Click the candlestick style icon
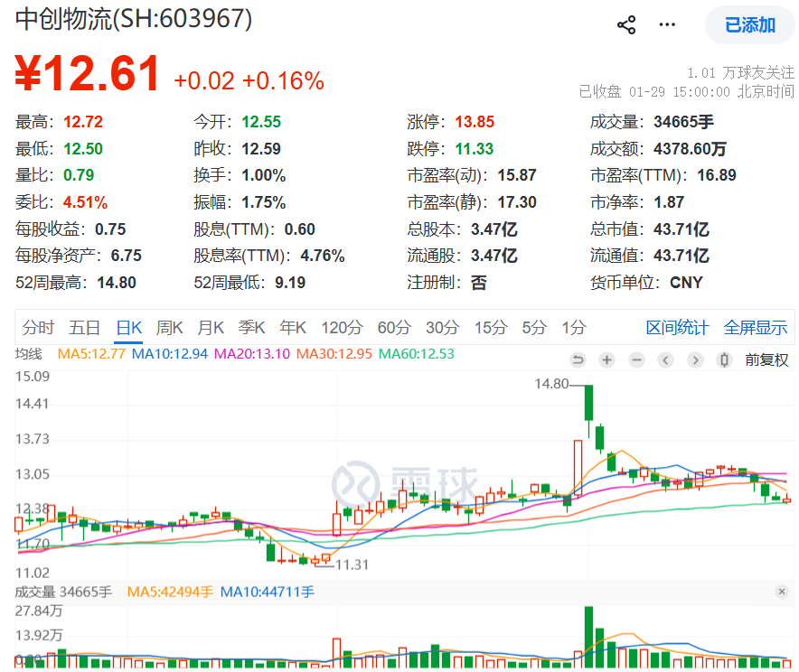 [724, 360]
